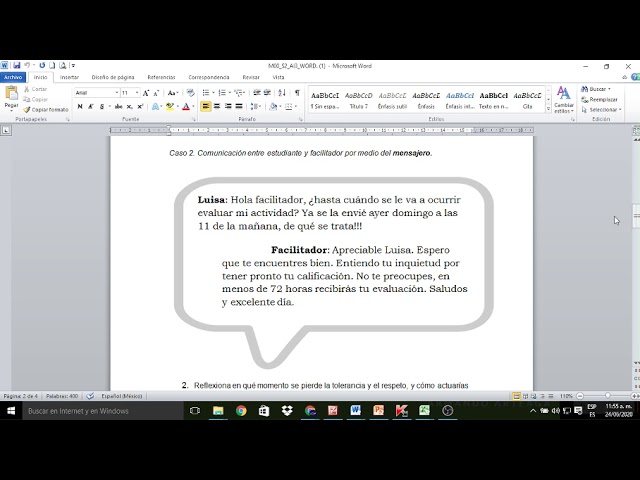Click the taskbar search box
Viewport: 640px width, 480px height.
[102, 411]
